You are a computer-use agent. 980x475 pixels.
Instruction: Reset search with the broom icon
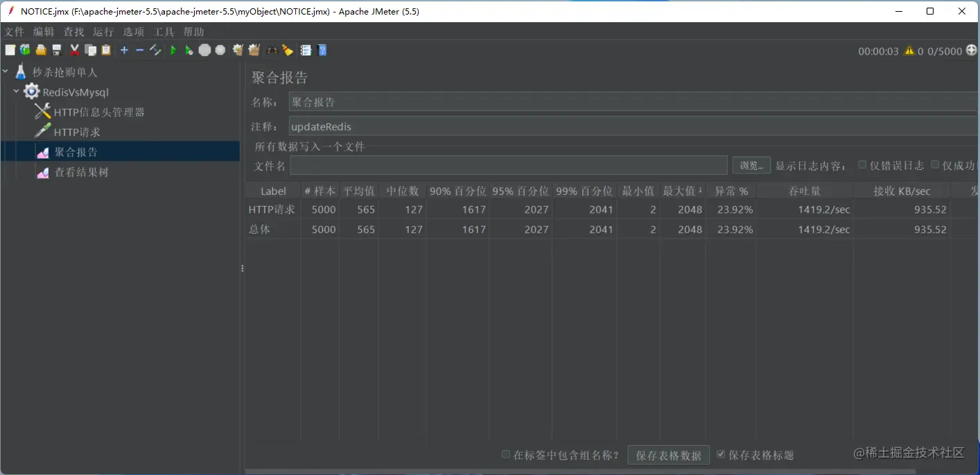[x=288, y=50]
